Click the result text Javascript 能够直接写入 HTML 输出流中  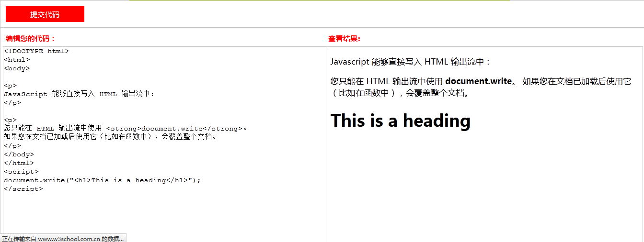(411, 62)
